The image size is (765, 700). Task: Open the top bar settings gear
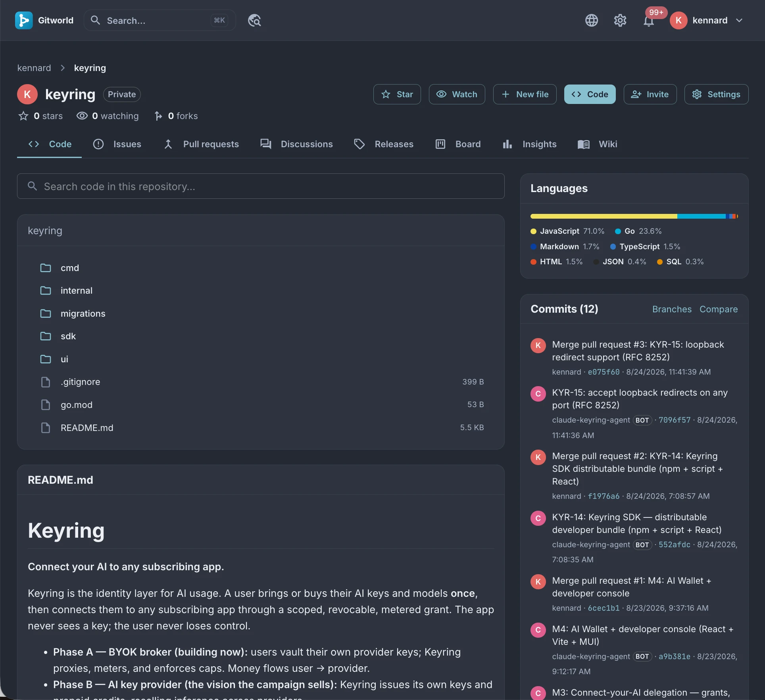pos(620,20)
